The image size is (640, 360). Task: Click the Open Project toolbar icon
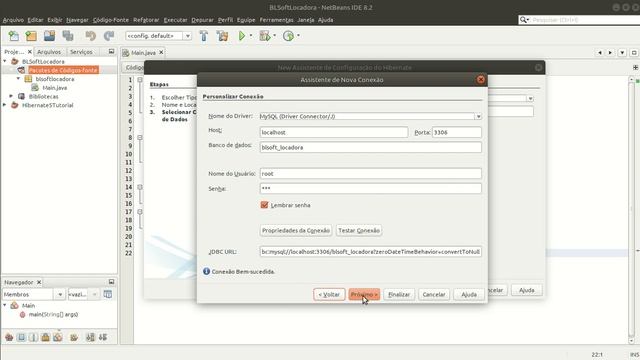[x=49, y=36]
